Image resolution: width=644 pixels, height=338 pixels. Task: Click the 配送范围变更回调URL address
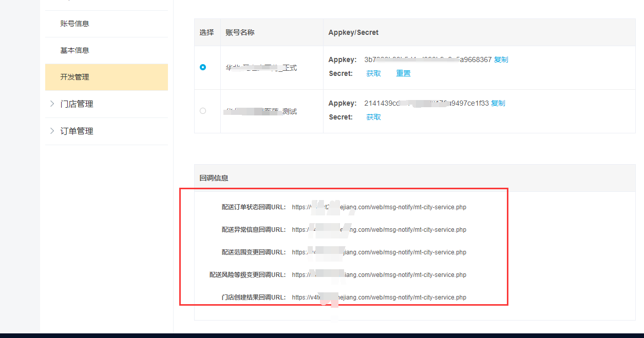379,252
